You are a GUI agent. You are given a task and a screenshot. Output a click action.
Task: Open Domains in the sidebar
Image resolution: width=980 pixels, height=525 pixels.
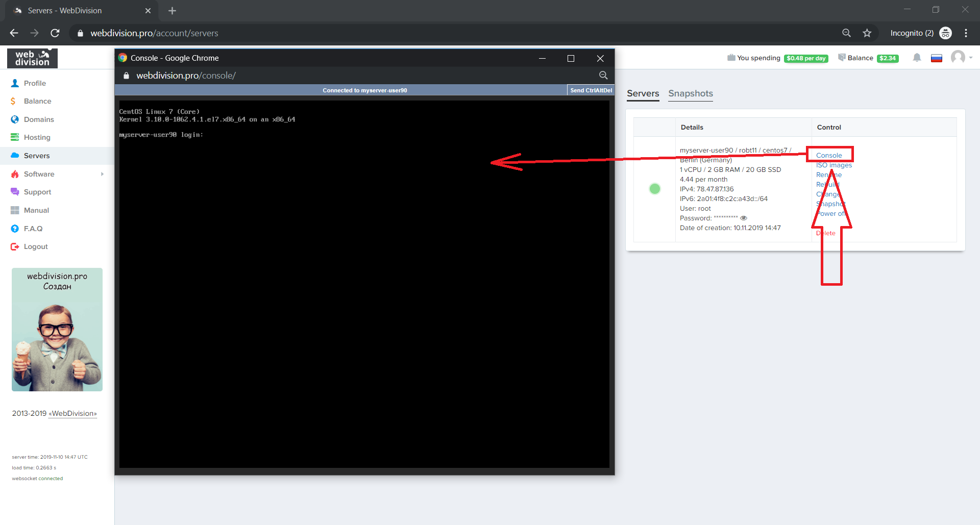(39, 119)
